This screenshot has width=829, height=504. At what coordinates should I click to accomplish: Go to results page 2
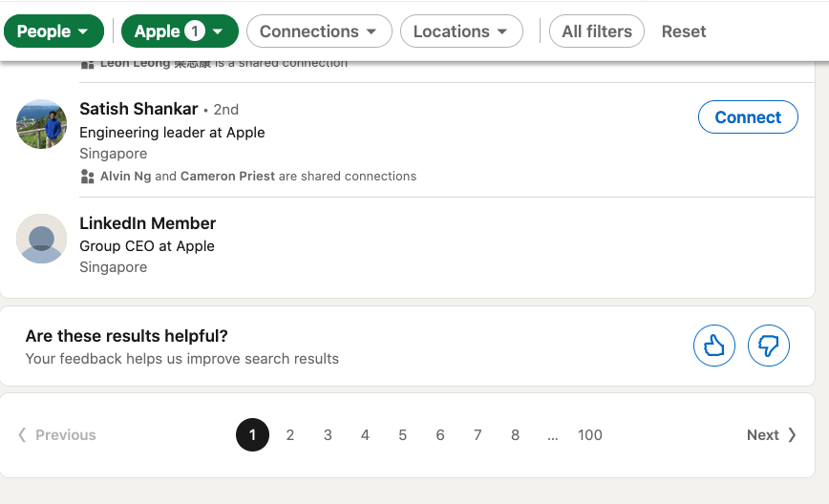coord(290,434)
